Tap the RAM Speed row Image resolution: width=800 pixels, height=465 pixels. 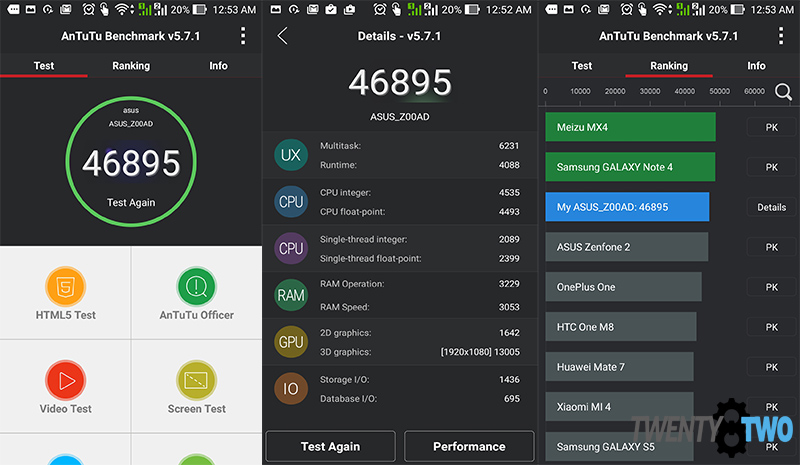tap(419, 307)
